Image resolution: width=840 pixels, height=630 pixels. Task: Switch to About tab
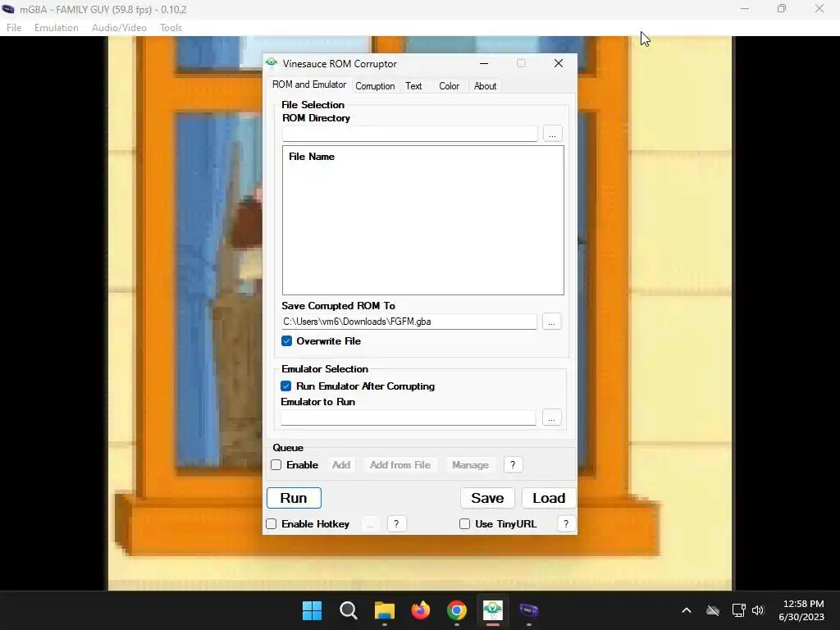485,86
